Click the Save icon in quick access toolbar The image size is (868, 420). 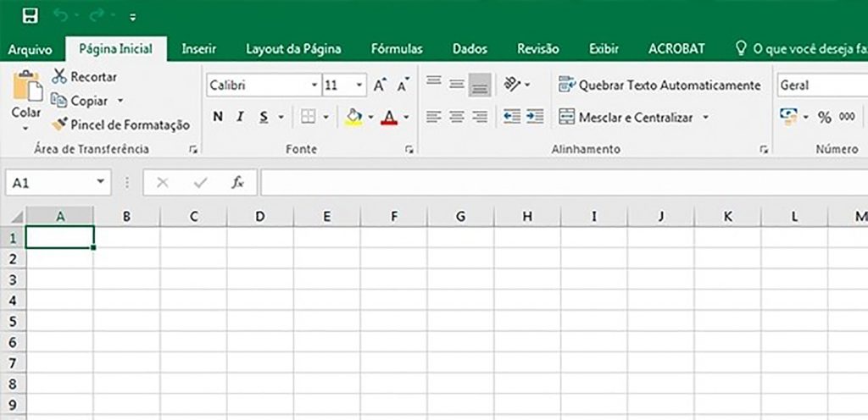[x=31, y=16]
